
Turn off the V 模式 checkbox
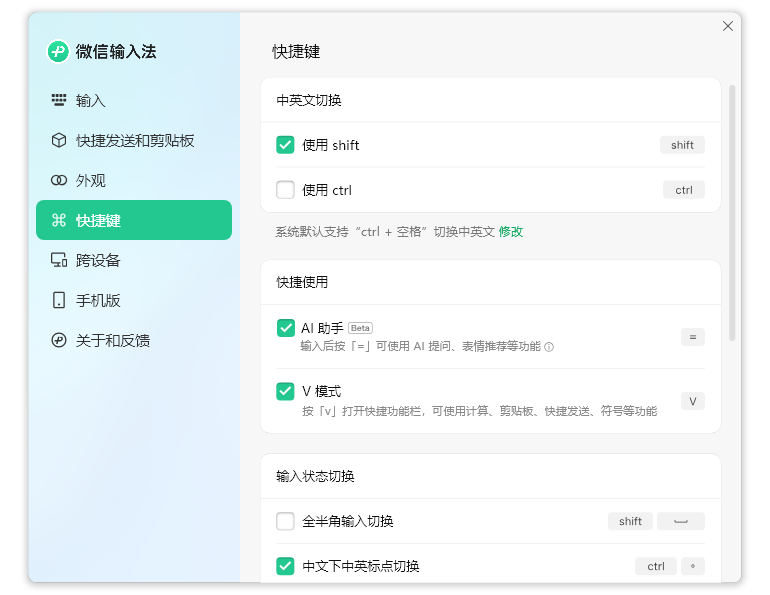pos(285,391)
